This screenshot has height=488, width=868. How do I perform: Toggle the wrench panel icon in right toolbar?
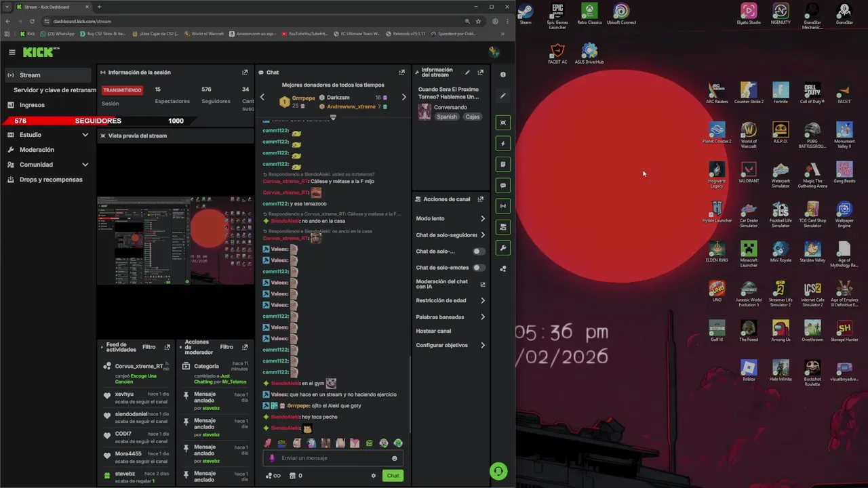pyautogui.click(x=503, y=248)
